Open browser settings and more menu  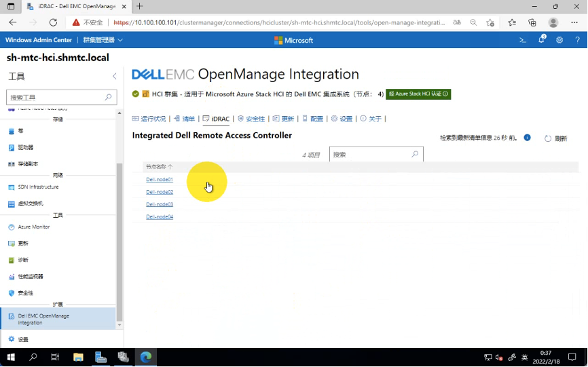(574, 22)
